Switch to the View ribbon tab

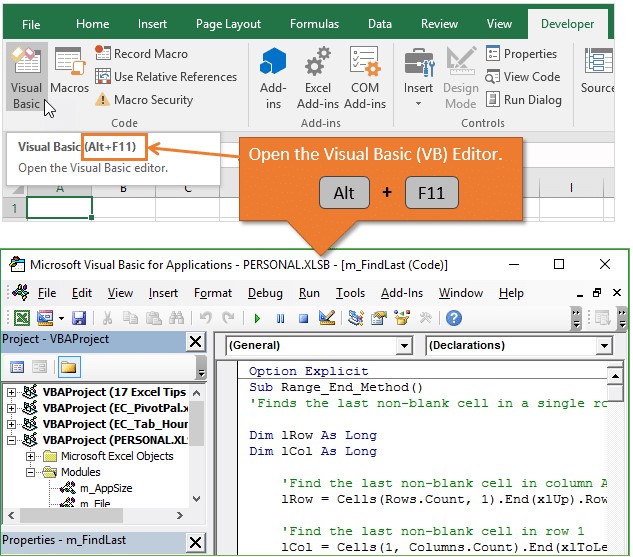pos(499,24)
